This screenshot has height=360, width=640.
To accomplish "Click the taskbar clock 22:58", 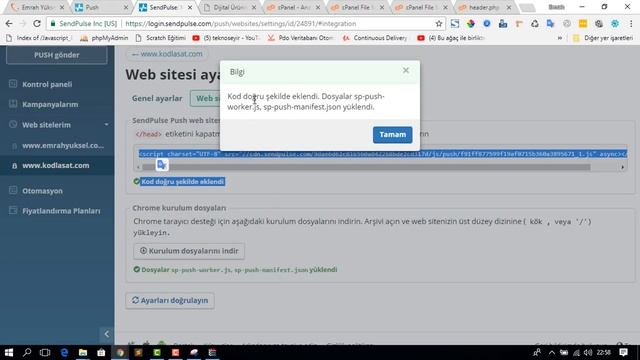I will tap(604, 352).
